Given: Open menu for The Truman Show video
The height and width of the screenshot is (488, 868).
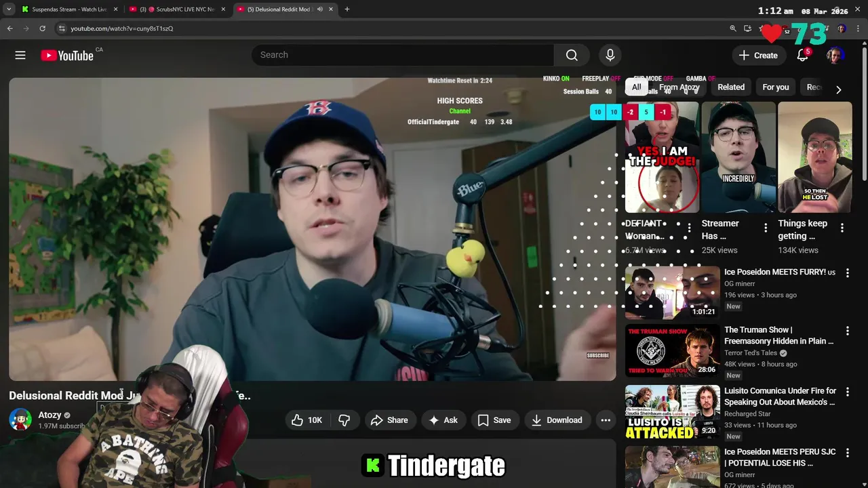Looking at the screenshot, I should click(847, 331).
